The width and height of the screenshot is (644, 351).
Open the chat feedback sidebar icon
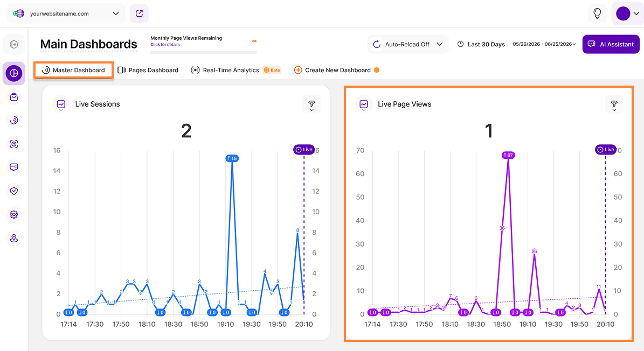[14, 167]
